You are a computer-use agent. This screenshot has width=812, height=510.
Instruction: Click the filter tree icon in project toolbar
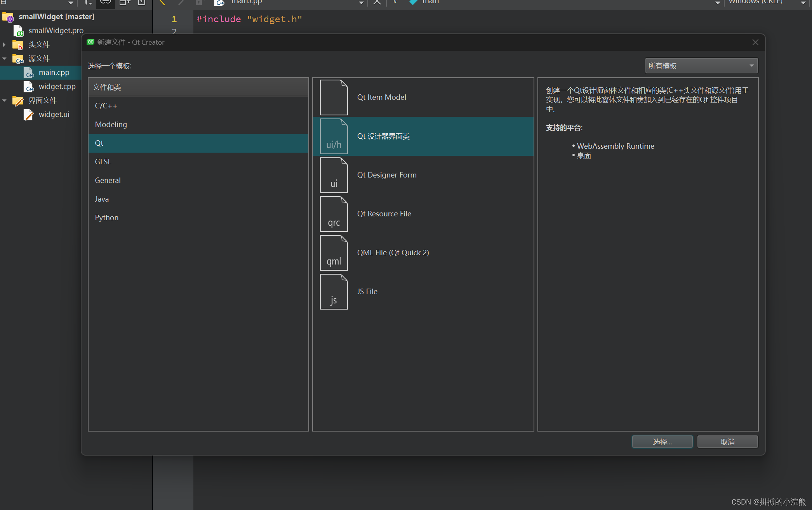point(89,2)
